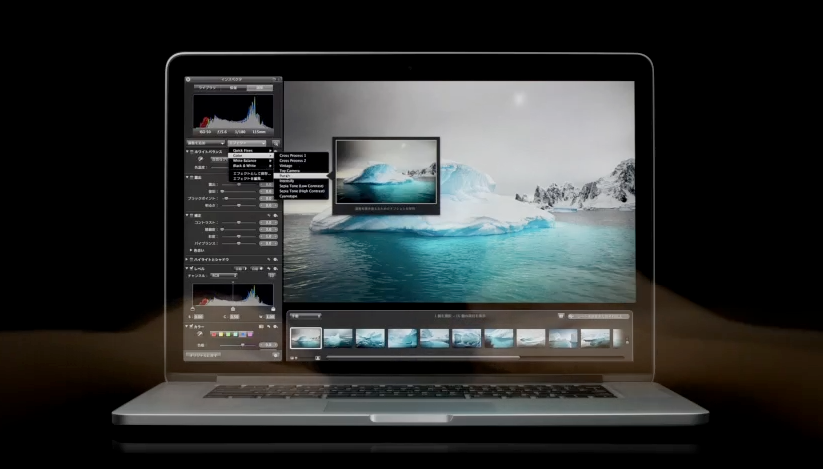Close the inspector panel with its close button
The image size is (823, 469).
[x=188, y=79]
